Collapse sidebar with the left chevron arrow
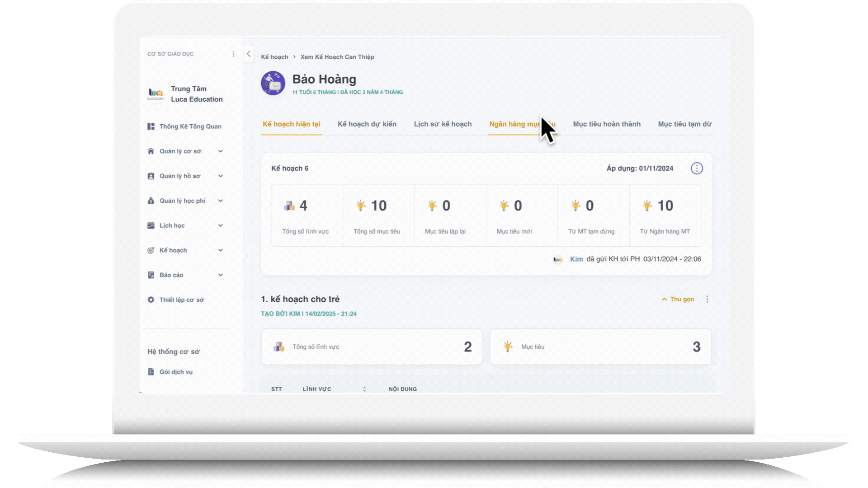The width and height of the screenshot is (868, 488). pyautogui.click(x=249, y=54)
